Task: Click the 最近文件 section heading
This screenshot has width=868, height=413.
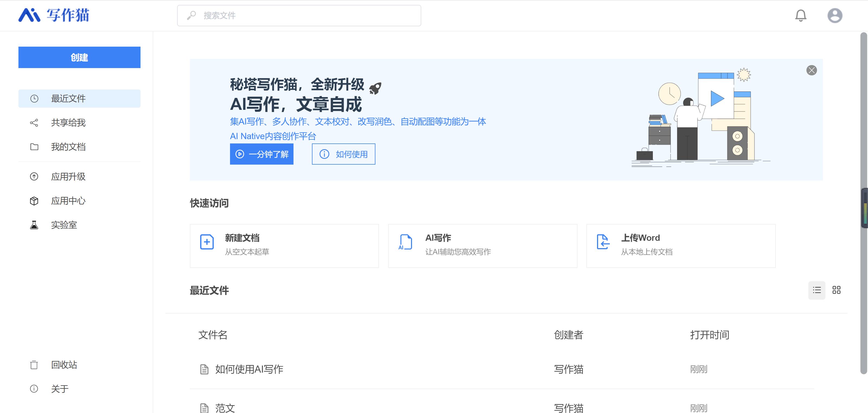Action: pos(209,290)
